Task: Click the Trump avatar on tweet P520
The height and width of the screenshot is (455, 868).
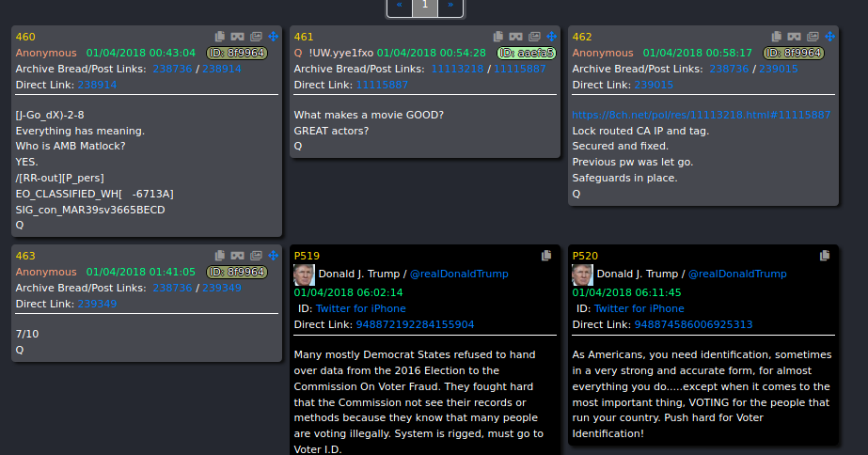Action: click(582, 275)
